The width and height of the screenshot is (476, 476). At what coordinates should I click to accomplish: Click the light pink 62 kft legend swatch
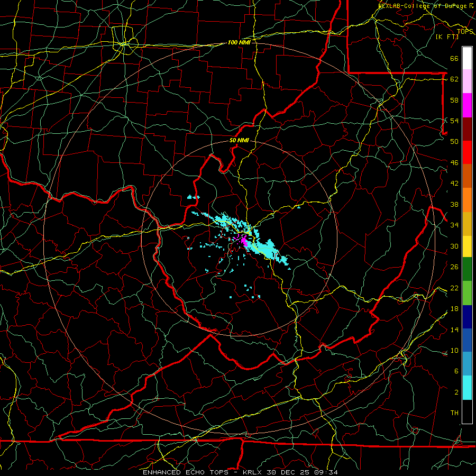(467, 81)
